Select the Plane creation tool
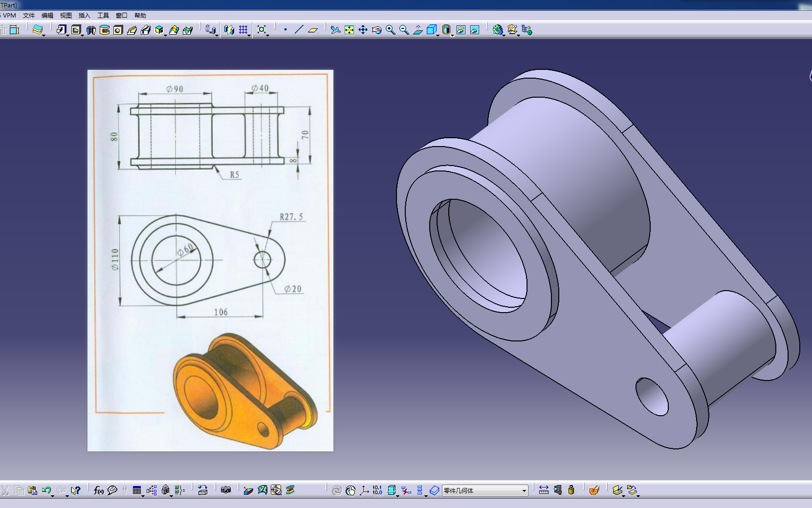812x508 pixels. [x=313, y=30]
